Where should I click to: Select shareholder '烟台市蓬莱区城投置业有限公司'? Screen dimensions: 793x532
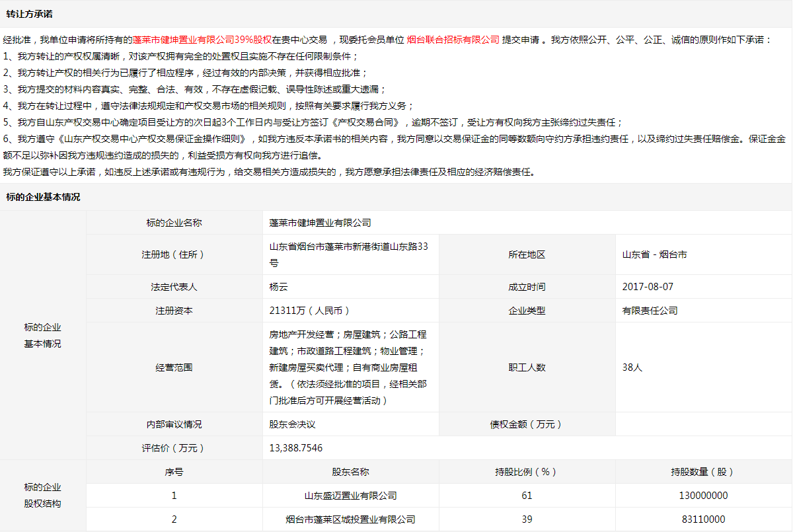[x=351, y=519]
